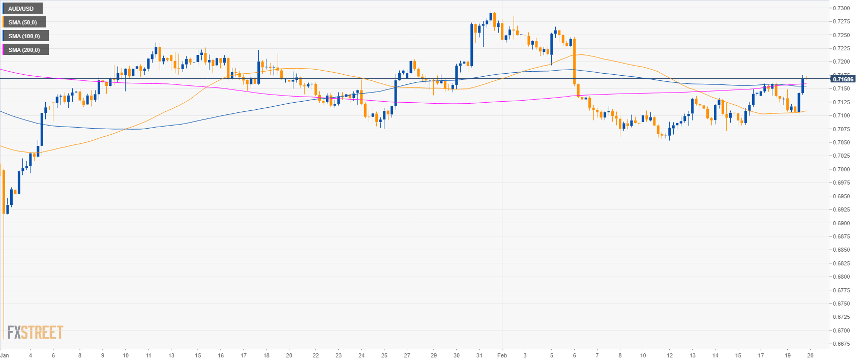This screenshot has height=362, width=868.
Task: Click the 0.7300 price axis label
Action: pyautogui.click(x=841, y=8)
